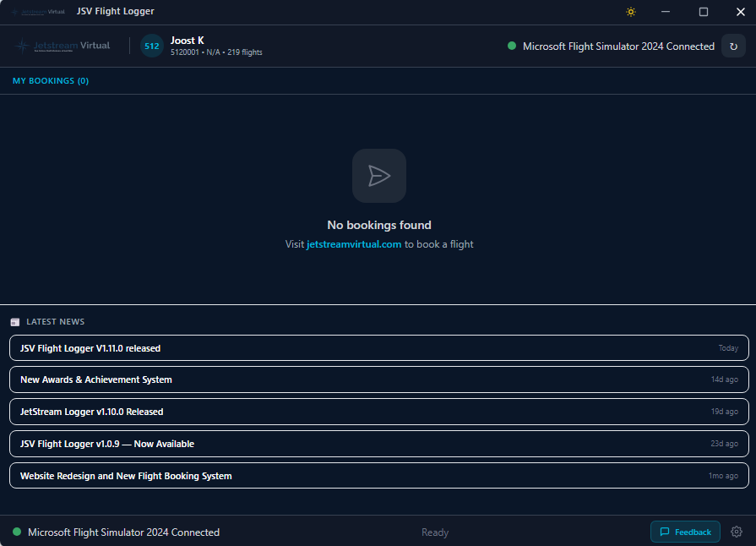
Task: Close the JSV Flight Logger window
Action: [741, 12]
